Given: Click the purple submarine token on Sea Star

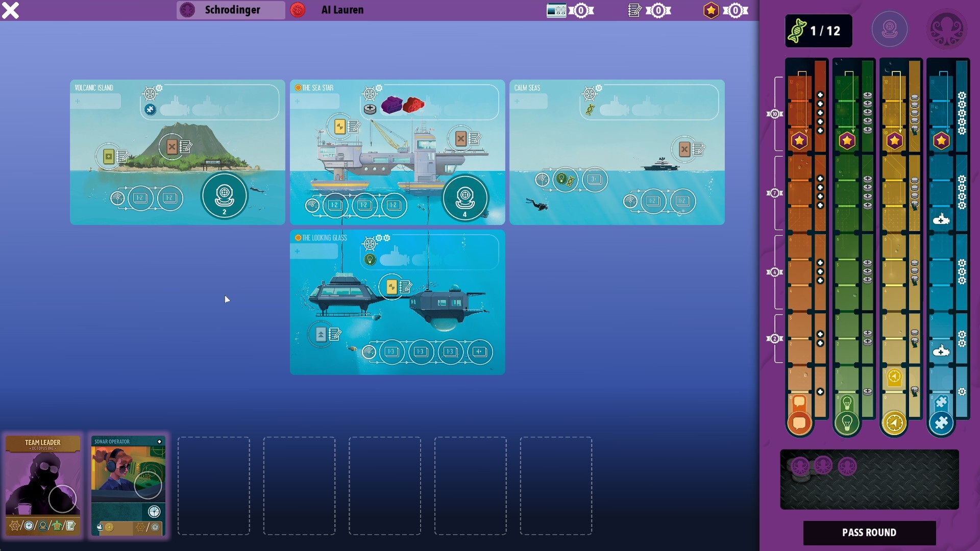Looking at the screenshot, I should click(391, 105).
